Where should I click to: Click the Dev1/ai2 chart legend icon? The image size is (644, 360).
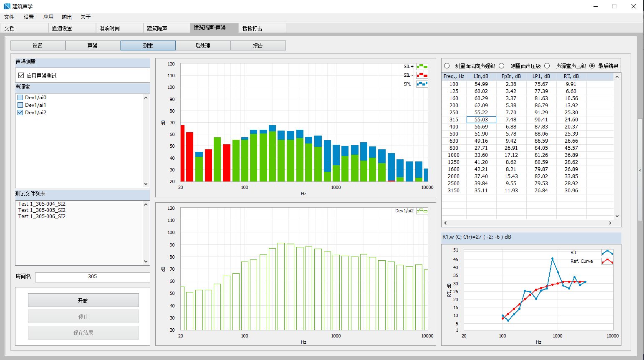pos(422,211)
